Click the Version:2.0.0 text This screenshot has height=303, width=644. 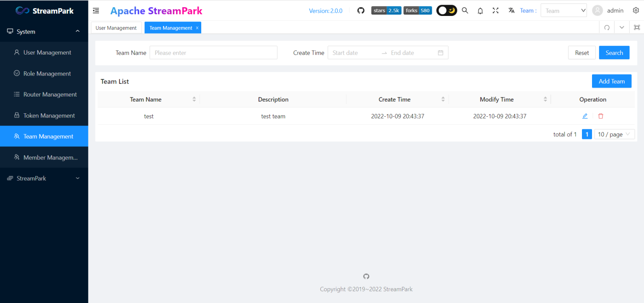326,11
